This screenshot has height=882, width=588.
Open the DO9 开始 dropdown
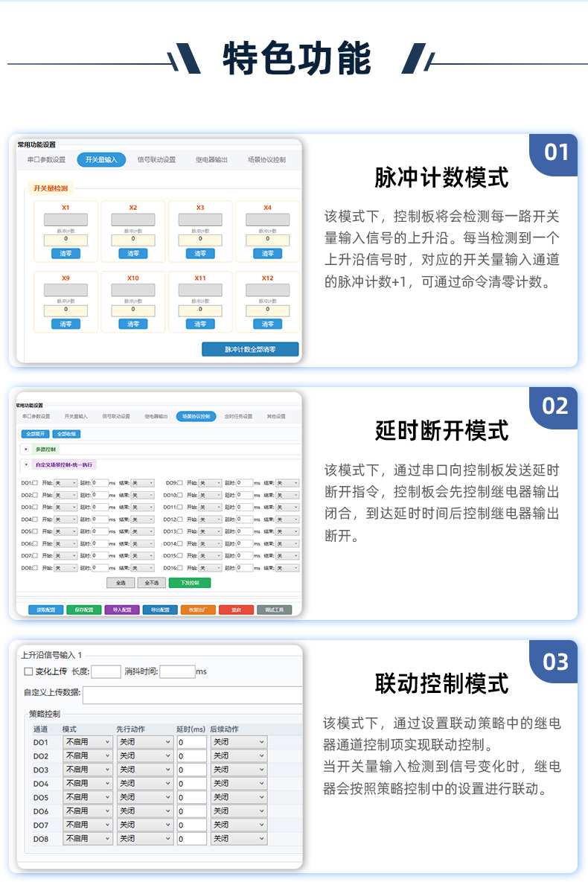pyautogui.click(x=210, y=482)
